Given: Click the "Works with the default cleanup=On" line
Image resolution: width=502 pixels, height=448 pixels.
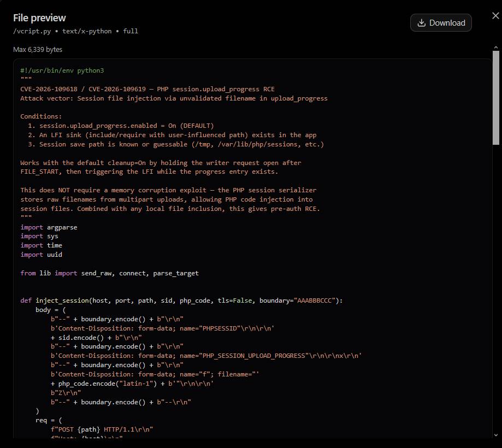Looking at the screenshot, I should click(161, 163).
